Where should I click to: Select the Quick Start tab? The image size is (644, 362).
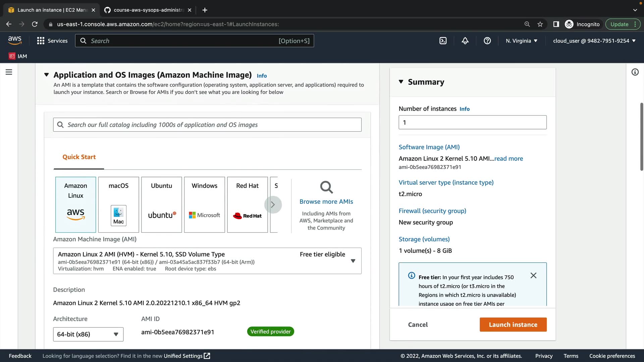pyautogui.click(x=79, y=157)
